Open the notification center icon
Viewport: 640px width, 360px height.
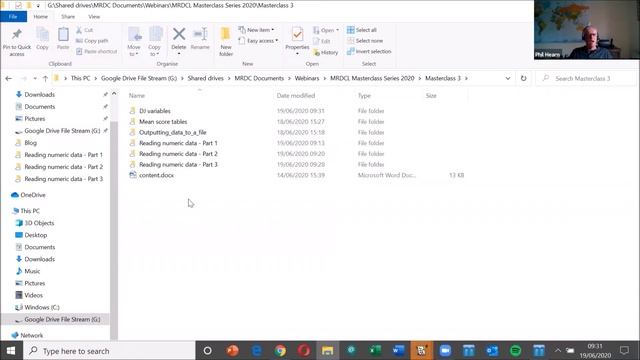(x=624, y=351)
